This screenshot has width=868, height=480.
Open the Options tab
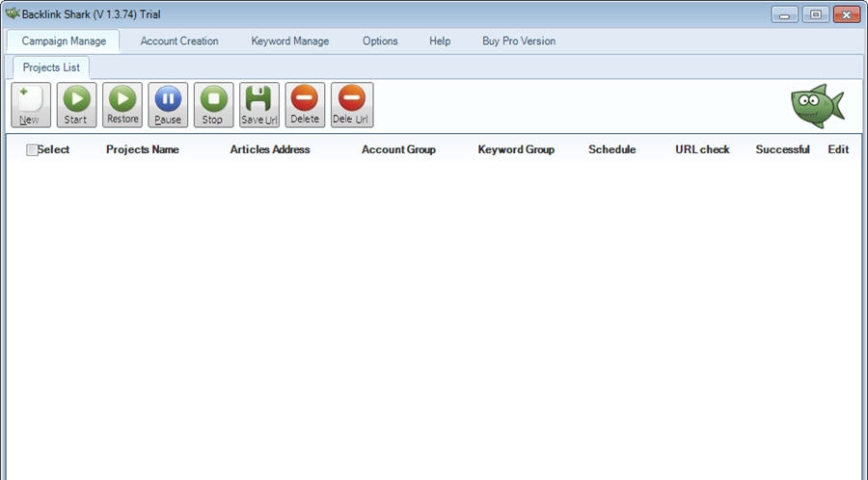[x=380, y=40]
